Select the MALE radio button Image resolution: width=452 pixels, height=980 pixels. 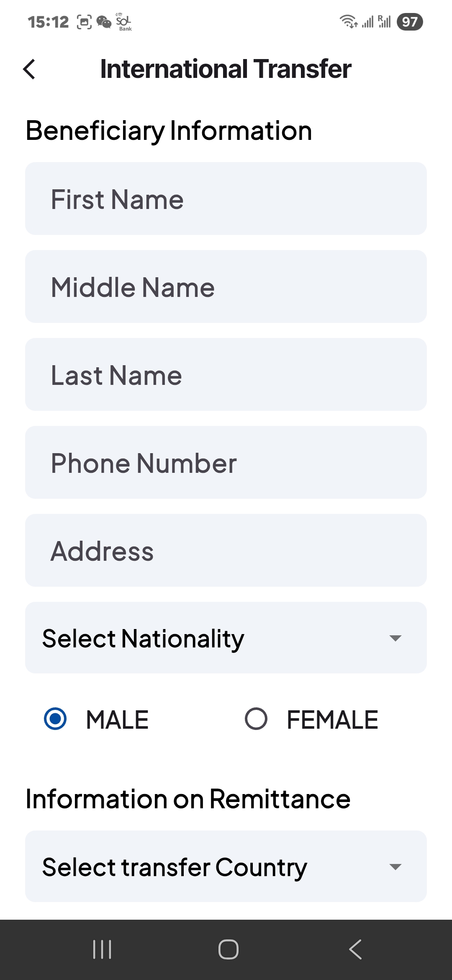pos(55,719)
